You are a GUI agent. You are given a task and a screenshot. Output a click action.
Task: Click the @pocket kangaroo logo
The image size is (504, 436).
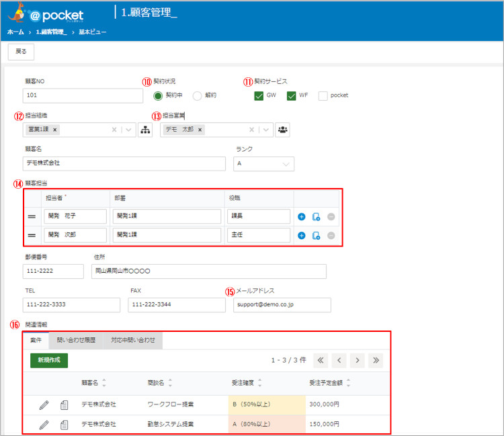coord(46,13)
